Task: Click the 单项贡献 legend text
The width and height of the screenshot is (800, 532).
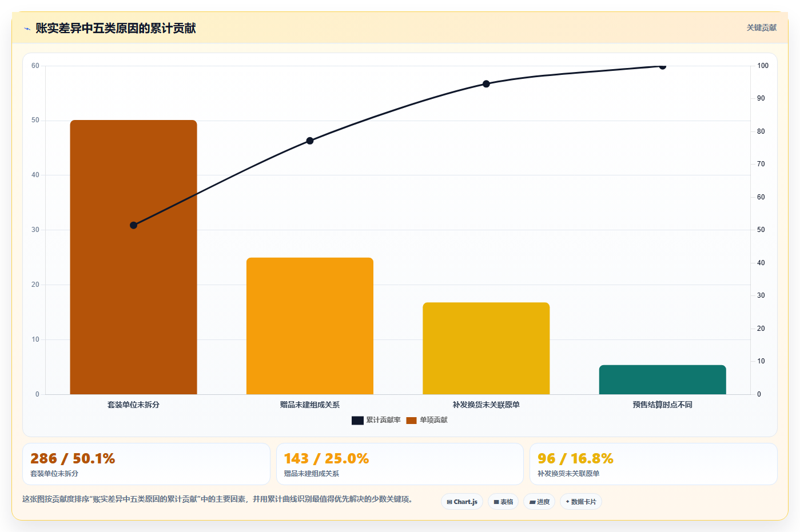Action: click(x=433, y=420)
